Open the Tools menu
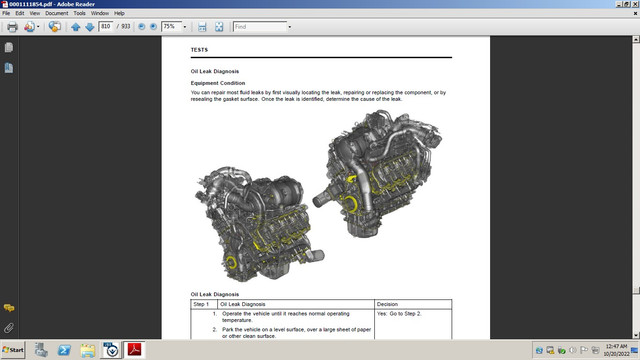This screenshot has height=360, width=640. click(x=80, y=13)
